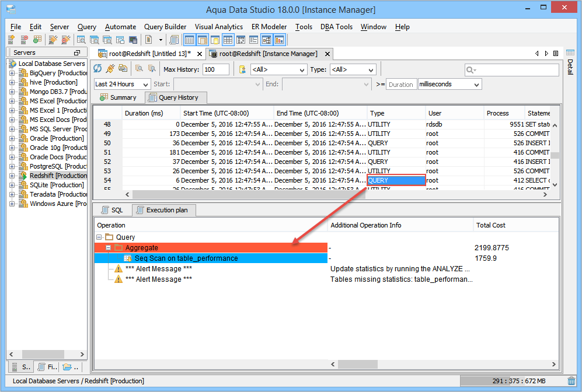Click the Max History input field
The width and height of the screenshot is (582, 392).
tap(215, 69)
